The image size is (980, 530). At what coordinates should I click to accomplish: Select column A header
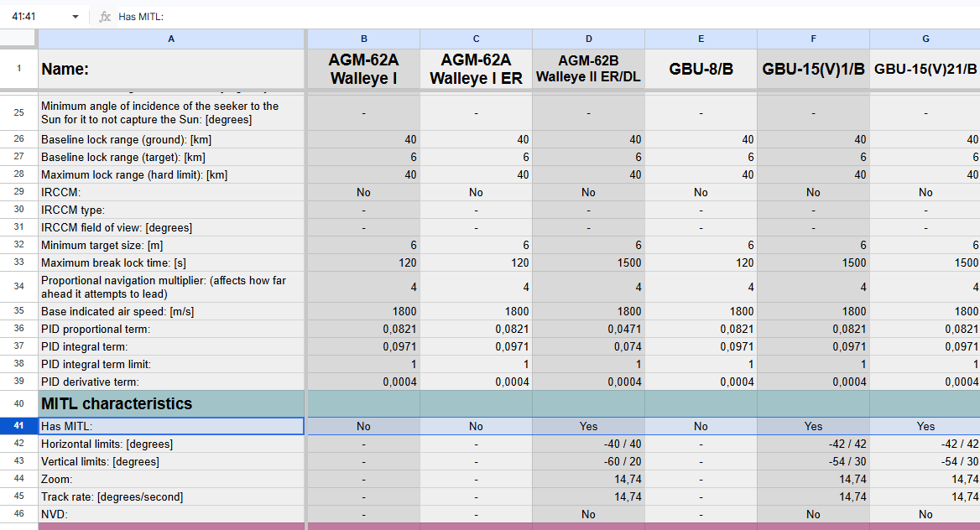pos(171,39)
